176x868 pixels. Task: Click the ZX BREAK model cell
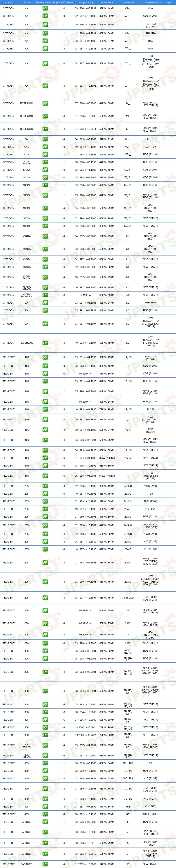pyautogui.click(x=27, y=343)
